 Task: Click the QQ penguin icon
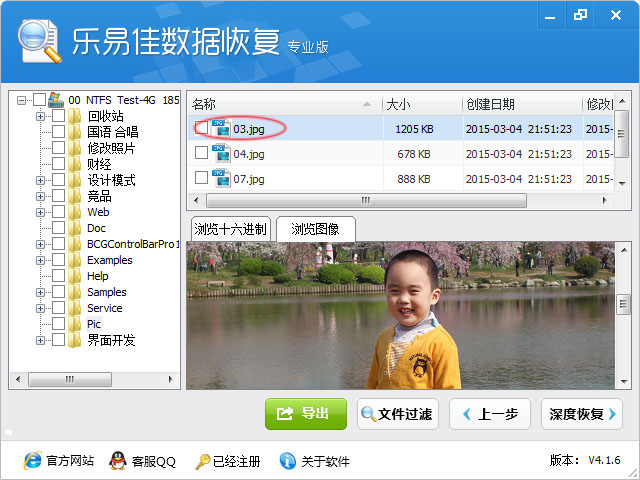pyautogui.click(x=118, y=461)
